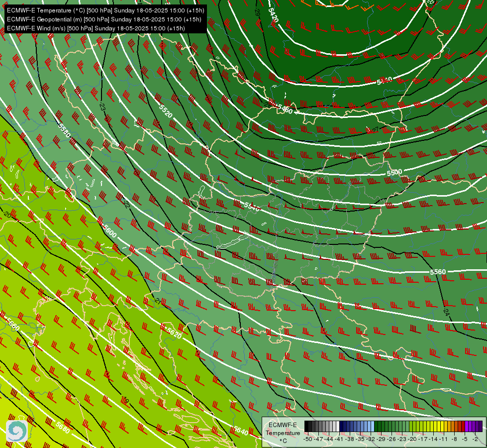The height and width of the screenshot is (448, 487).
Task: Click the dark green -32 legend swatch
Action: pyautogui.click(x=376, y=426)
